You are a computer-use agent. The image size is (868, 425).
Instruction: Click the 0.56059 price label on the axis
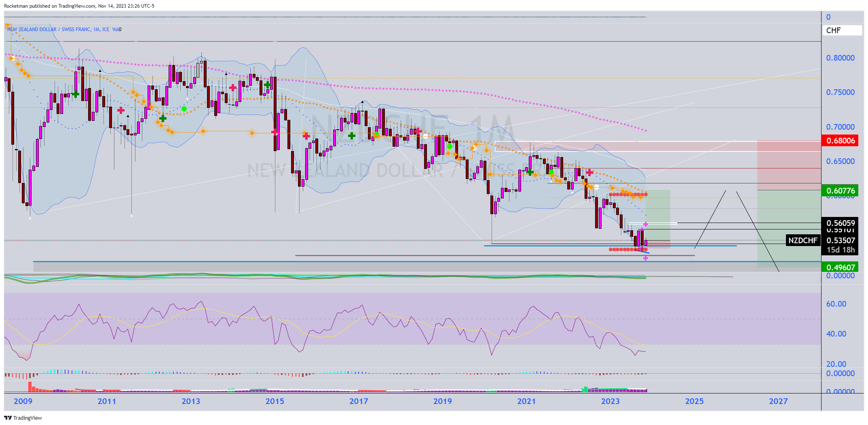(x=840, y=223)
